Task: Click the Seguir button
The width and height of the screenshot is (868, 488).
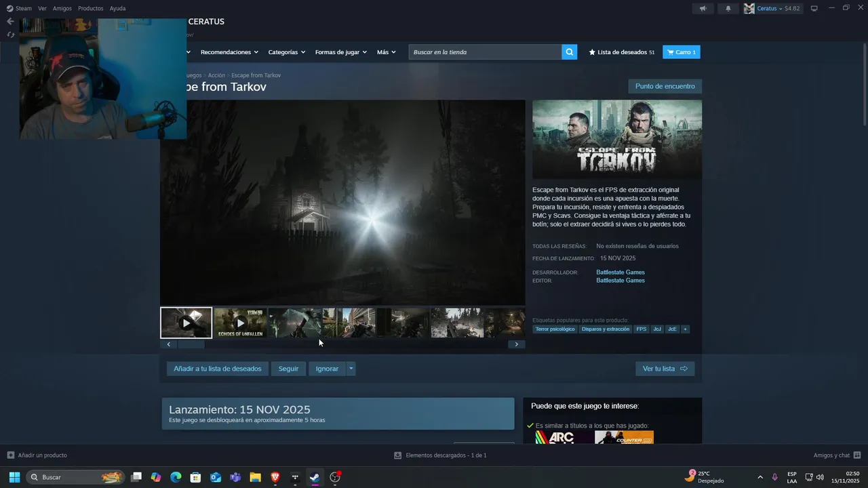Action: [288, 369]
